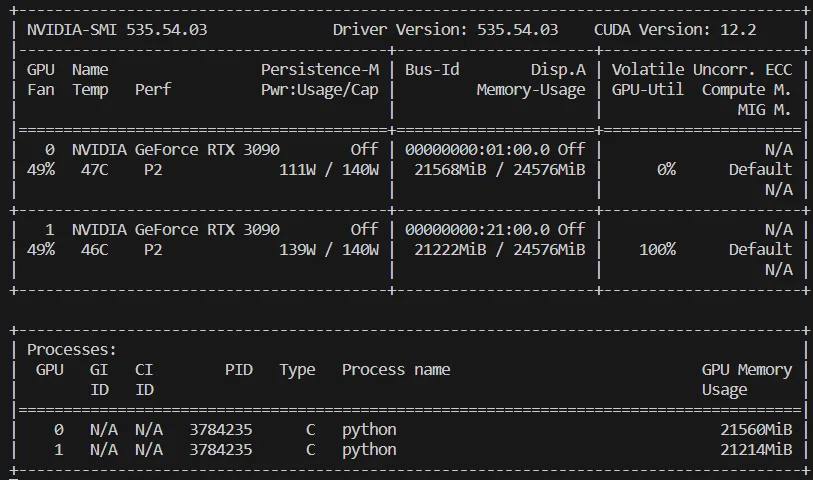Click the 47C temperature value
Image resolution: width=813 pixels, height=480 pixels.
tap(94, 170)
